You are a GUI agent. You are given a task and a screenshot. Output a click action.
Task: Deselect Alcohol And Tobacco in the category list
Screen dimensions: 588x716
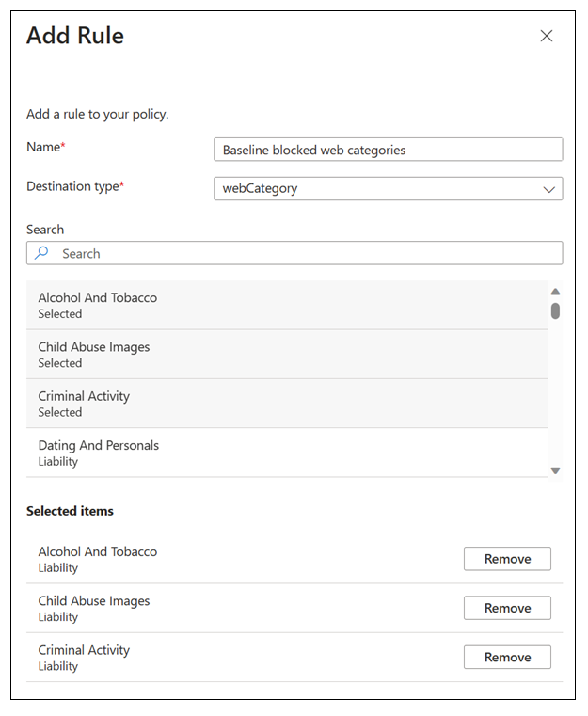[286, 305]
